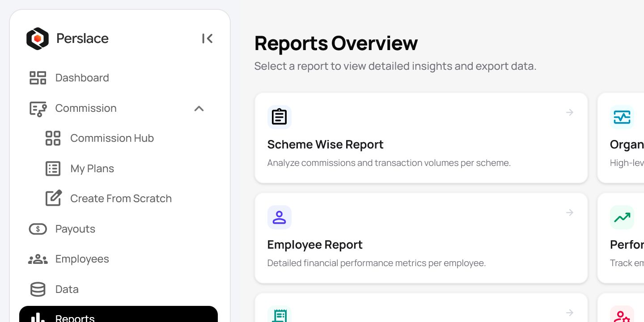The width and height of the screenshot is (644, 322).
Task: Click the Commission Hub four-squares icon
Action: [x=53, y=138]
